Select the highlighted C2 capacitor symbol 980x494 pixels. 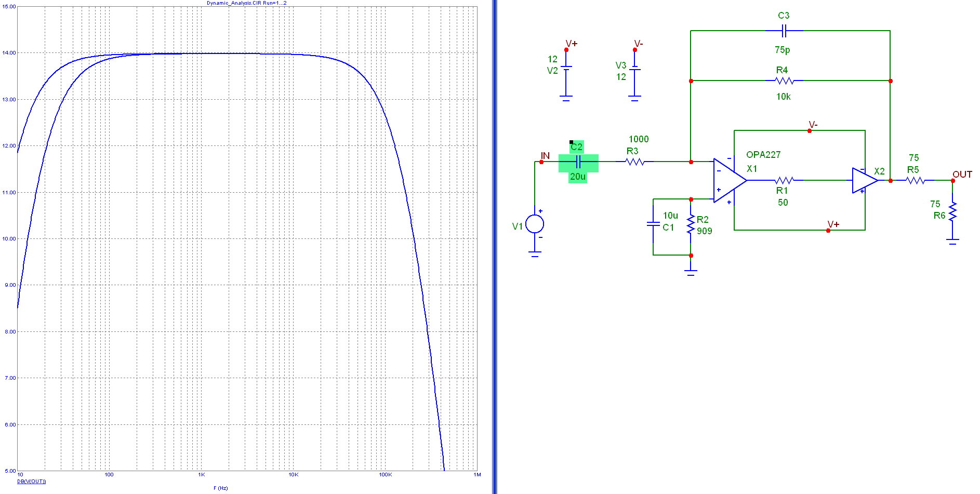(578, 163)
